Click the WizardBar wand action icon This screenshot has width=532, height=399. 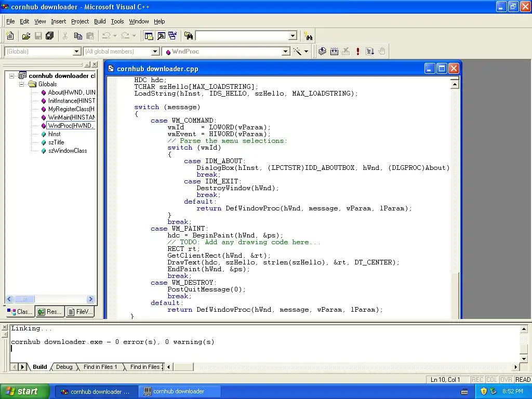[x=297, y=51]
